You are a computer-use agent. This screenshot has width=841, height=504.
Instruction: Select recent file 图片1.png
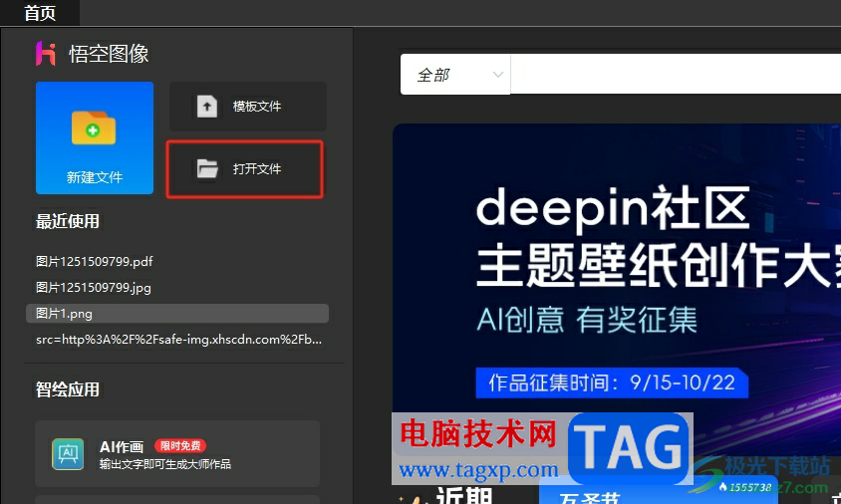pyautogui.click(x=177, y=314)
